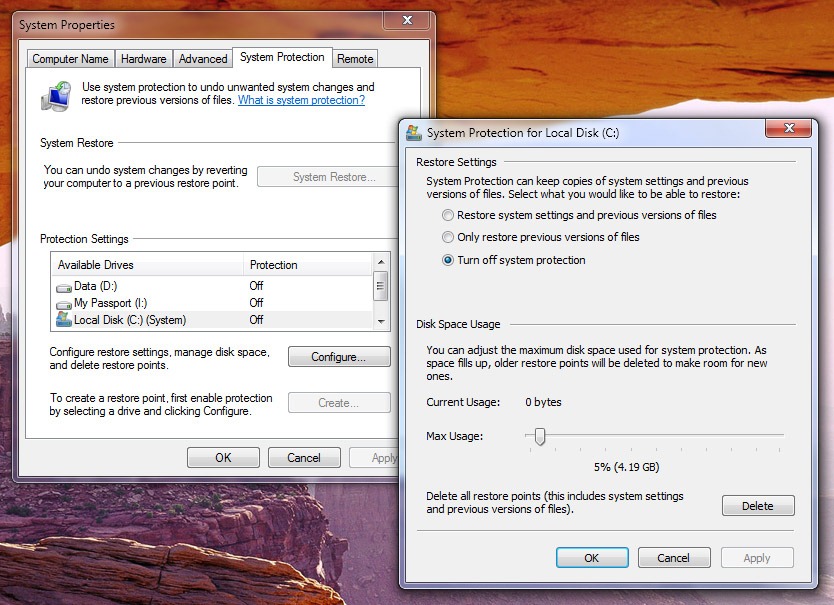The height and width of the screenshot is (605, 834).
Task: Switch to the Computer Name tab
Action: pos(70,59)
